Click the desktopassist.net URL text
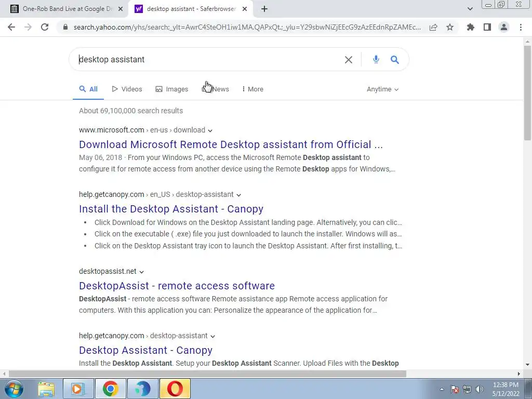532x399 pixels. pyautogui.click(x=108, y=271)
